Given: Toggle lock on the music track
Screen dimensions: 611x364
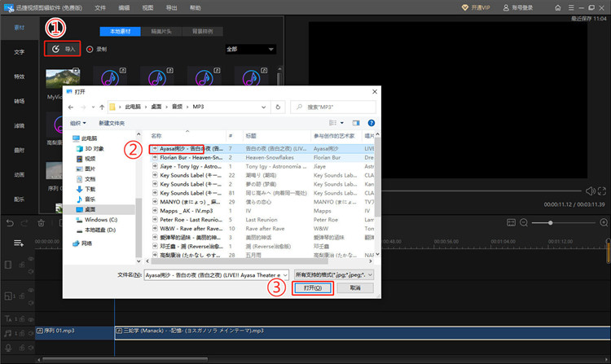Looking at the screenshot, I should pos(22,333).
